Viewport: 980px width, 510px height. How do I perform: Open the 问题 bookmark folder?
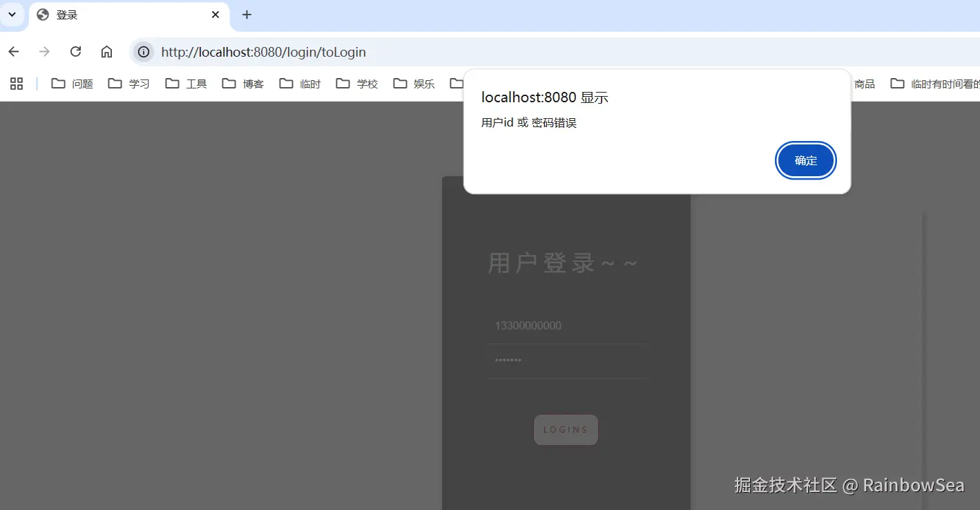coord(73,84)
